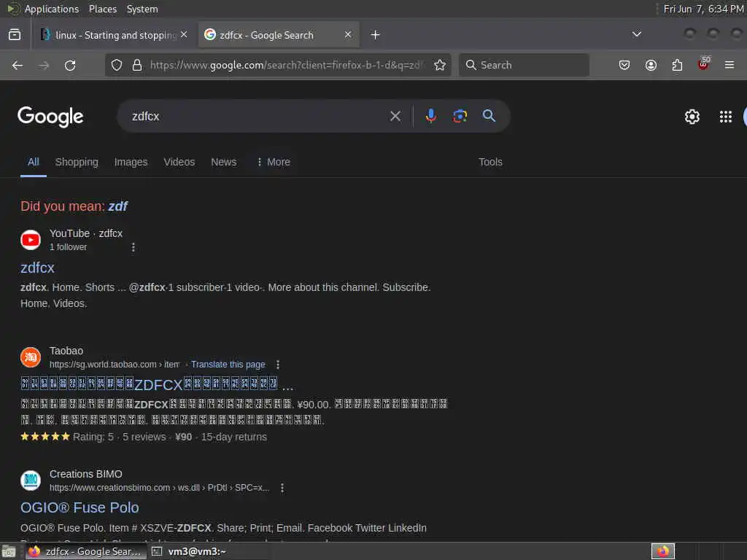Click the clock 'Fri Jun 7, 6:34 PM'
The image size is (747, 560).
click(x=704, y=9)
